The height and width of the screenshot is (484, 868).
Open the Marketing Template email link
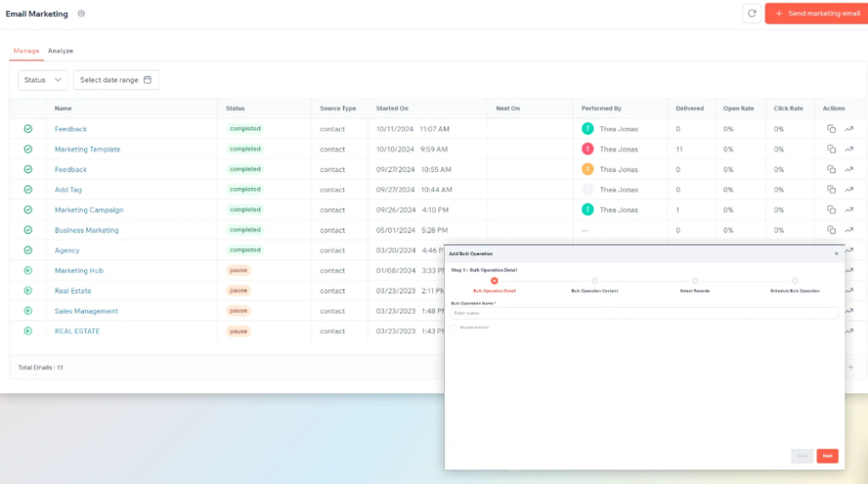(x=87, y=149)
